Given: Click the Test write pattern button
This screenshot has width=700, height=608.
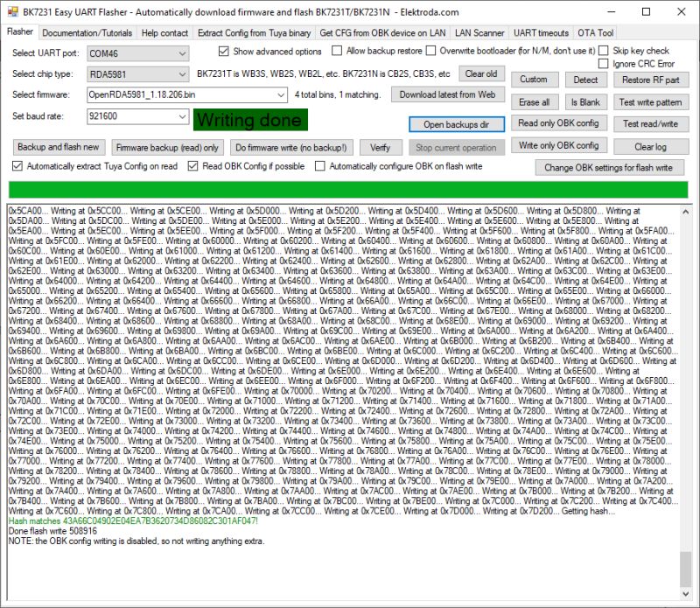Looking at the screenshot, I should click(650, 102).
